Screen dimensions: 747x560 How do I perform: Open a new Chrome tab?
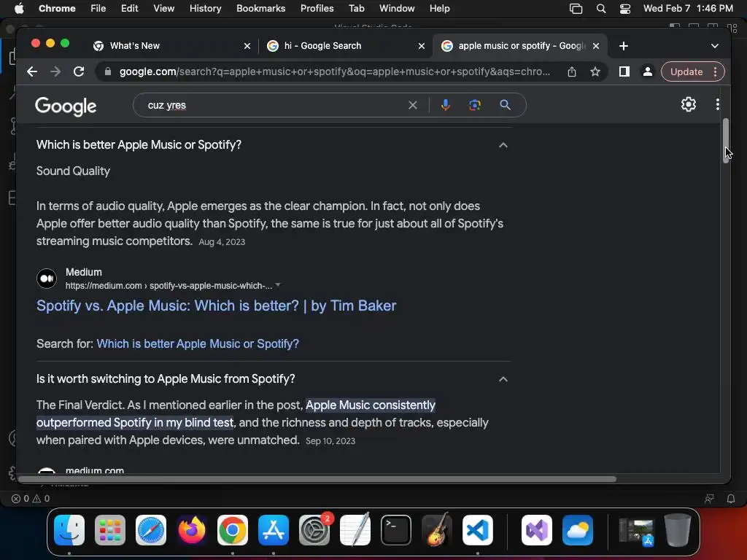pos(624,46)
